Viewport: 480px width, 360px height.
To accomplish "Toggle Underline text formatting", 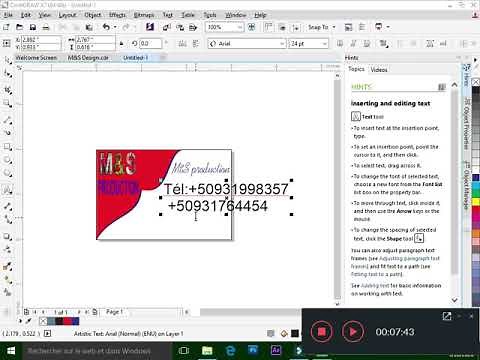I will 367,44.
